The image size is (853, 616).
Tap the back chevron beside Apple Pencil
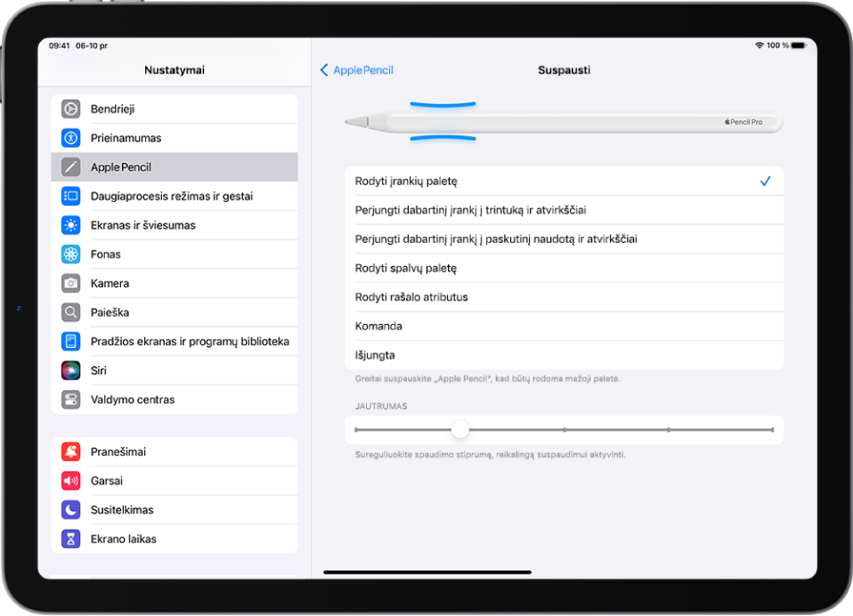pos(324,70)
